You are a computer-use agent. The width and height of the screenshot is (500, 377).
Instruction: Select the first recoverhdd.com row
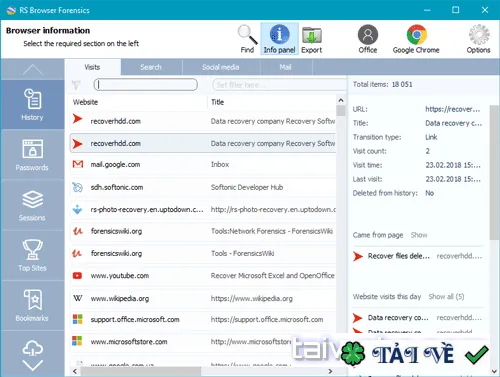tap(203, 121)
